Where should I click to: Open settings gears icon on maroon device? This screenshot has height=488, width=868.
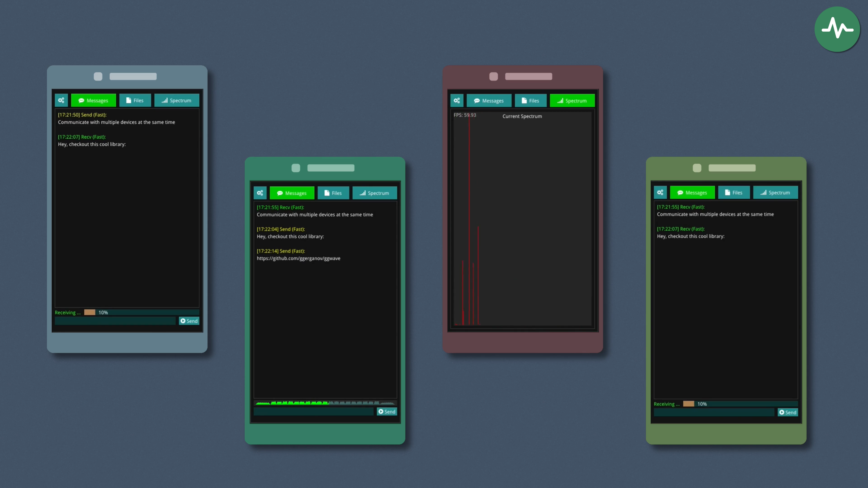(x=457, y=101)
